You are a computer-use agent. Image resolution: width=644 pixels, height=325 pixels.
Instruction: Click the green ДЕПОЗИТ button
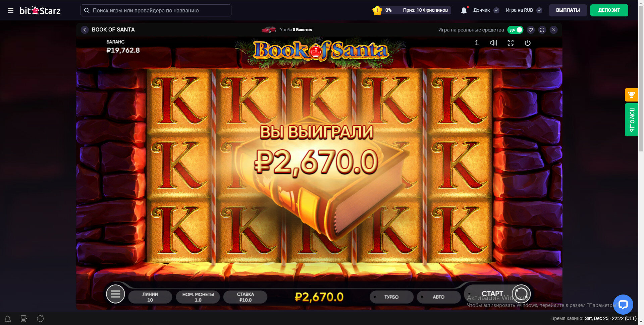coord(609,10)
